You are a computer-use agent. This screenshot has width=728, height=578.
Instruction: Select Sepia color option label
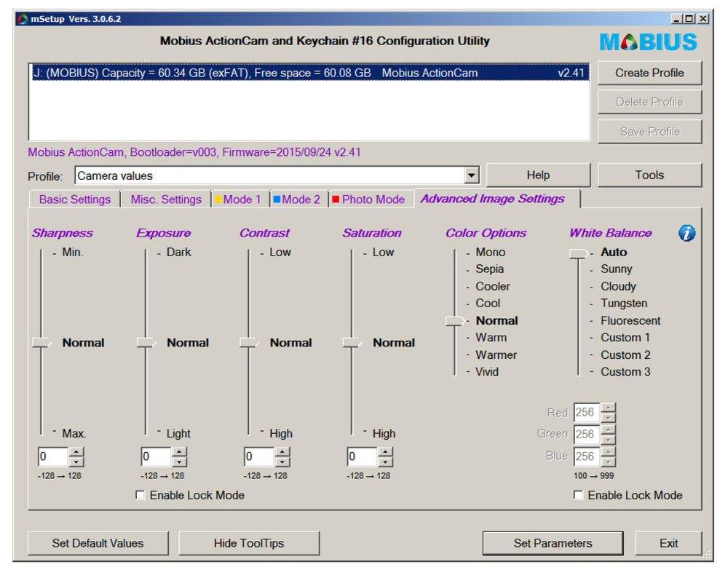point(489,269)
